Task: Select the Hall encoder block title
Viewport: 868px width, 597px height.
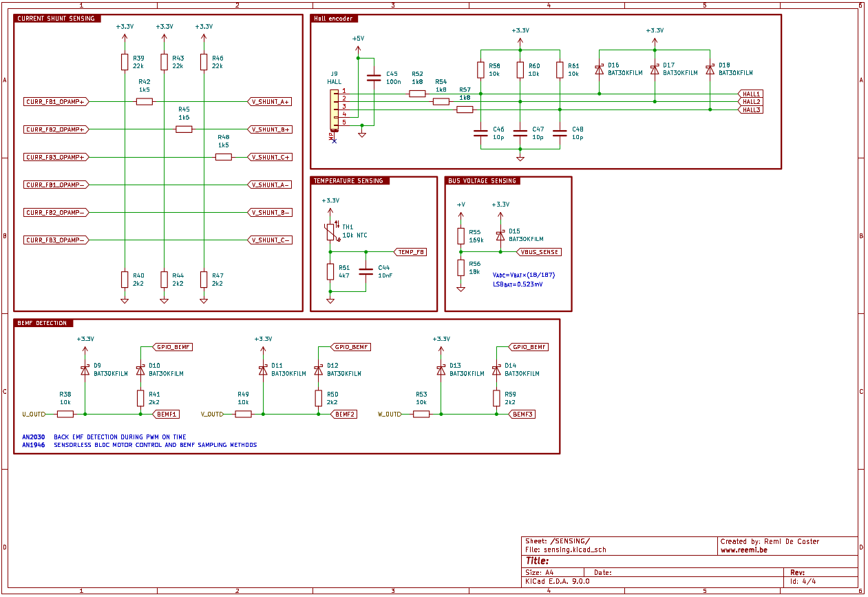Action: click(335, 19)
